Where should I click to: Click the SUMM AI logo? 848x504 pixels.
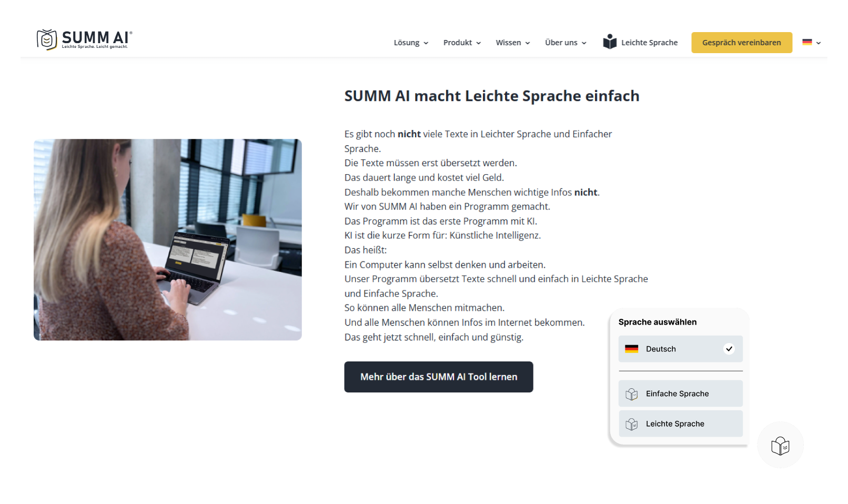84,39
